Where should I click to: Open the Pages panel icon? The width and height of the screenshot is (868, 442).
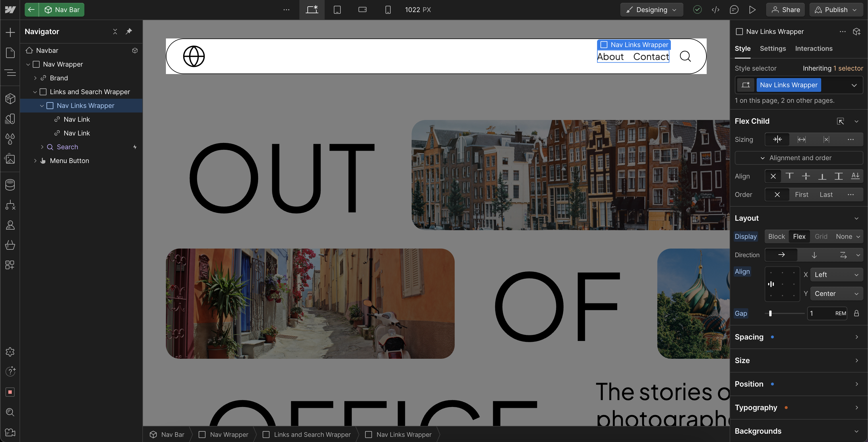pyautogui.click(x=10, y=53)
